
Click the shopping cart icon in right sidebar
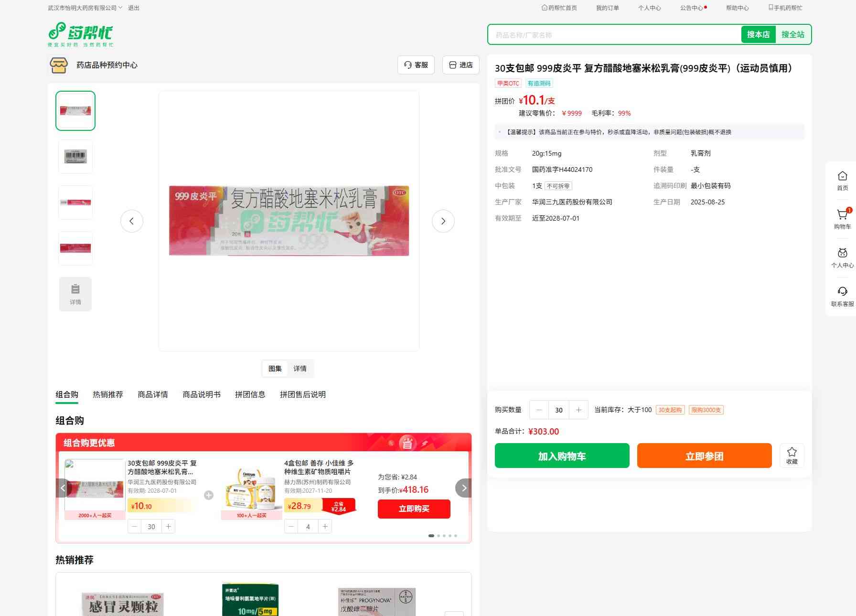pyautogui.click(x=842, y=215)
